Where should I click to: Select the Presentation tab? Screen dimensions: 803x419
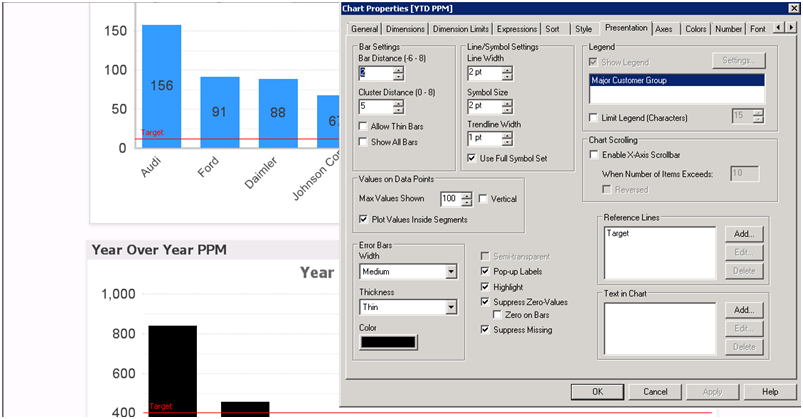[x=626, y=28]
